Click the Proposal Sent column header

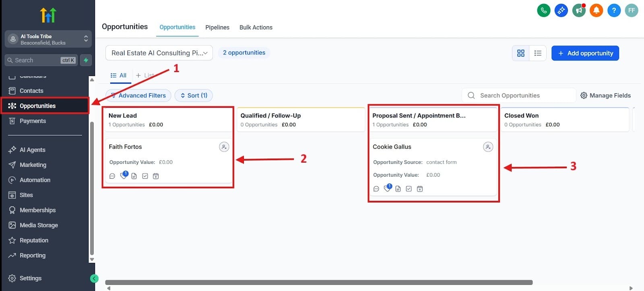click(x=433, y=120)
